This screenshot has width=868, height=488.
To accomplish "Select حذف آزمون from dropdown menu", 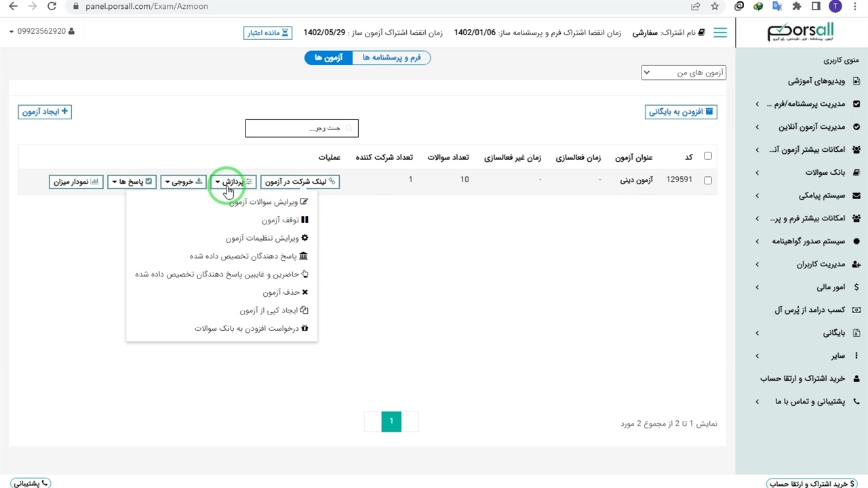I will pos(285,293).
